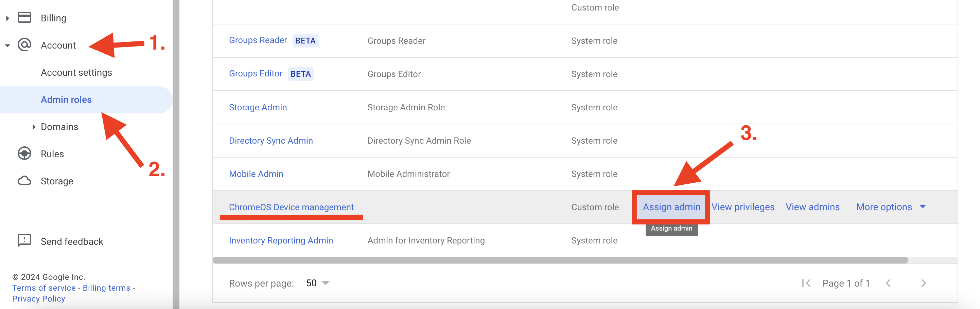Viewport: 980px width, 309px height.
Task: Collapse the Account section arrow
Action: tap(7, 45)
